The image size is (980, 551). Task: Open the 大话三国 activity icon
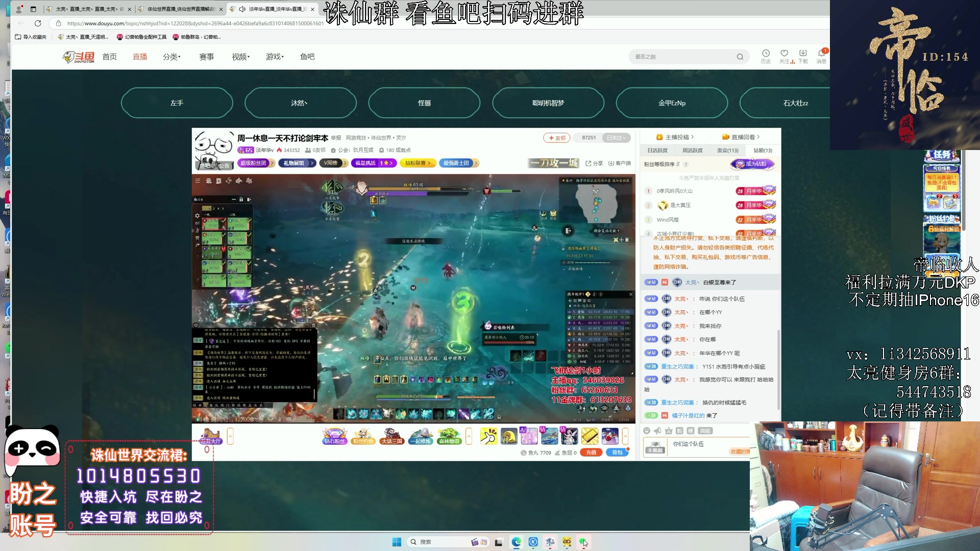pyautogui.click(x=391, y=437)
